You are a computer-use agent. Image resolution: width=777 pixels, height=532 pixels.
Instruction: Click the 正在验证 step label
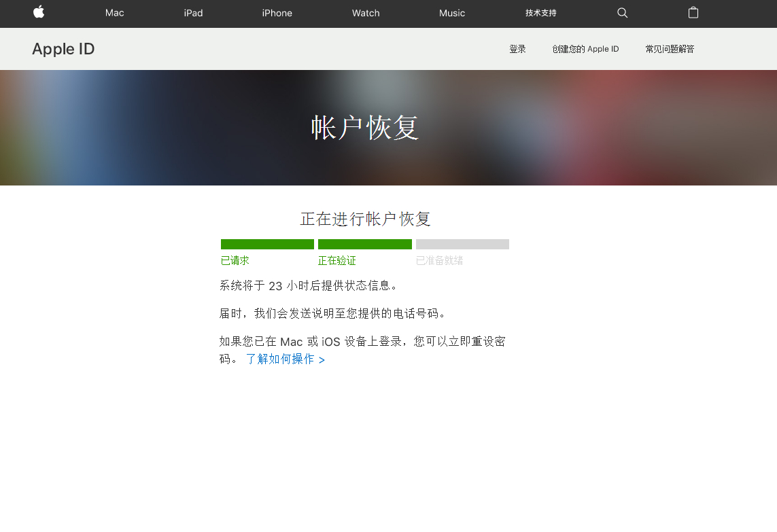337,260
